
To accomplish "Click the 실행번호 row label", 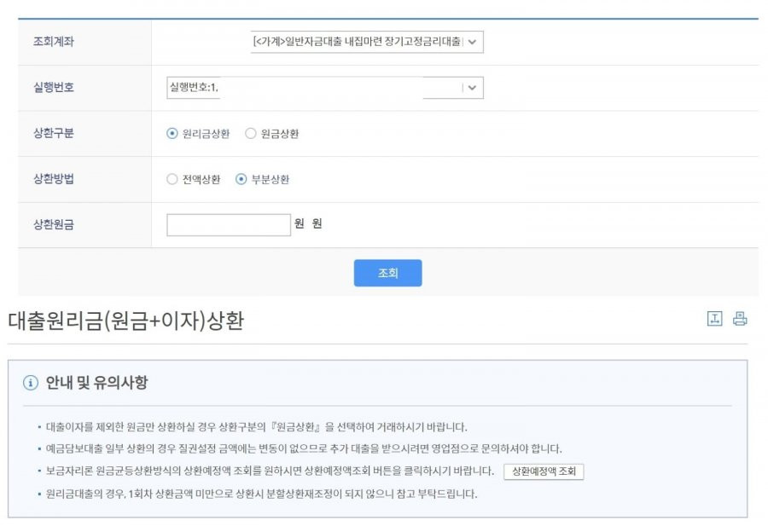I will point(54,87).
